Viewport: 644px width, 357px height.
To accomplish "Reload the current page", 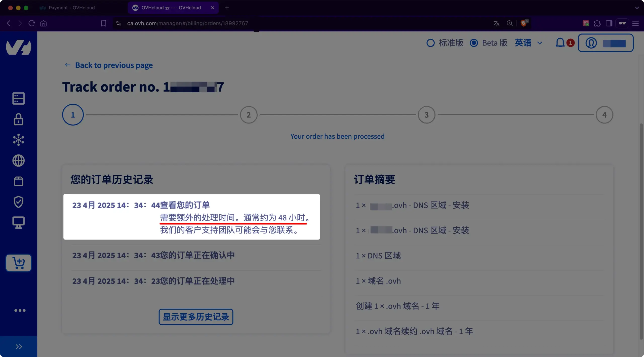I will pyautogui.click(x=32, y=23).
